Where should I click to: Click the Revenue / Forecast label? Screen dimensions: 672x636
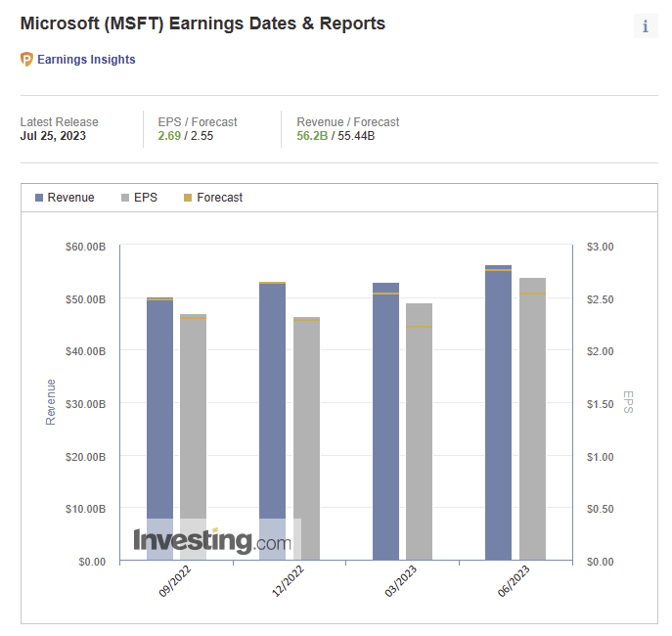(x=348, y=122)
